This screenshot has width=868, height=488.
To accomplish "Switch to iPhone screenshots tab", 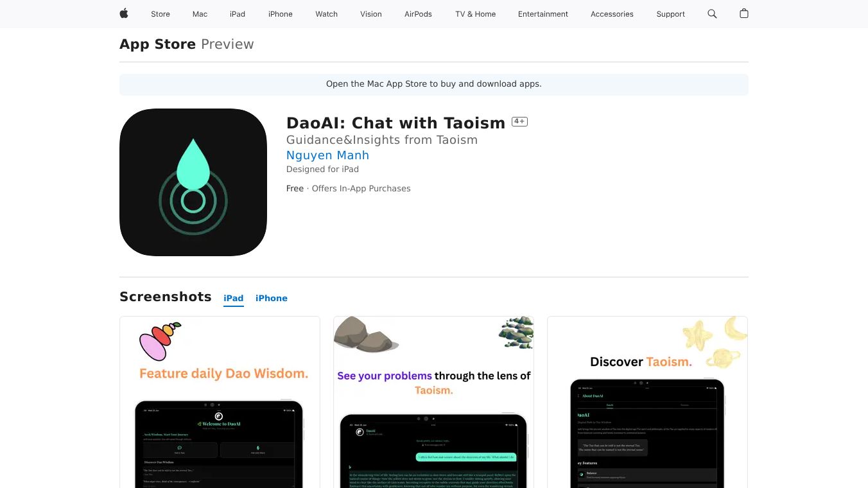I will coord(272,299).
